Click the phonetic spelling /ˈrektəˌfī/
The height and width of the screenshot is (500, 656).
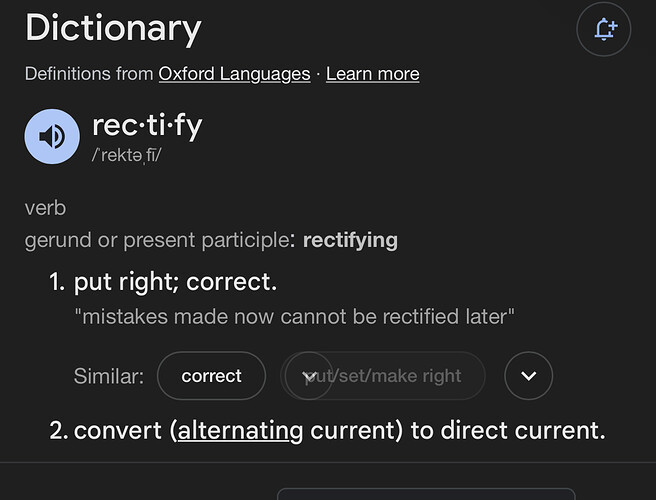coord(126,155)
